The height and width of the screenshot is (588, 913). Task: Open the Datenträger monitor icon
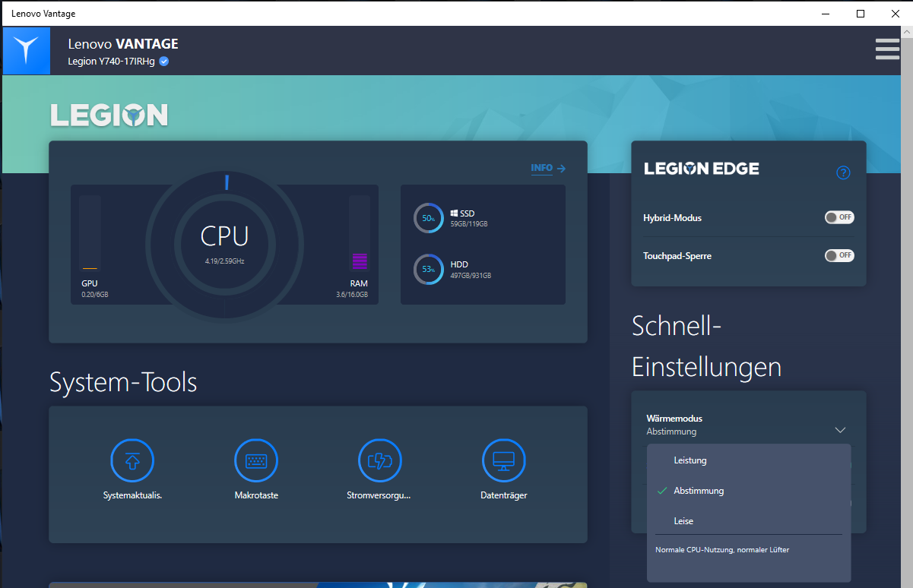(504, 460)
